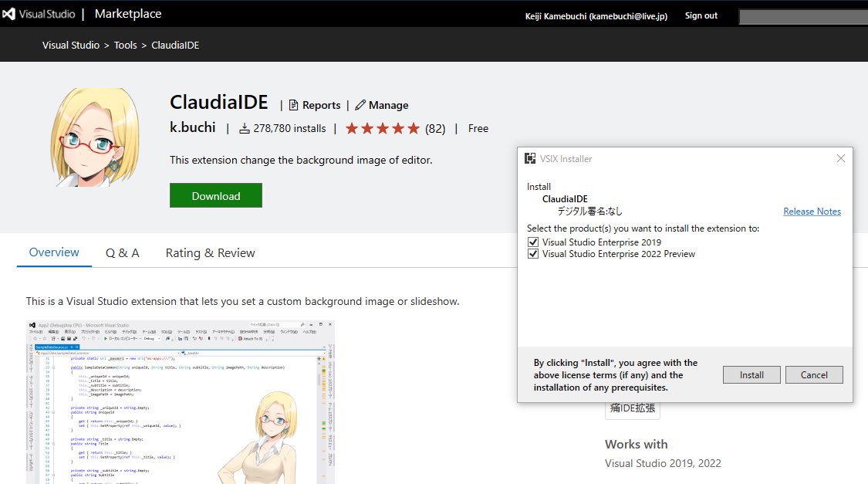
Task: Uncheck Visual Studio Enterprise 2022 Preview
Action: tap(533, 254)
